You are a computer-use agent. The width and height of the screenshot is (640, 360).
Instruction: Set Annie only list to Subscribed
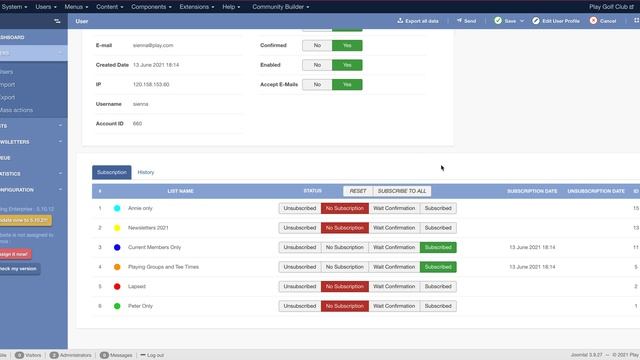coord(438,208)
